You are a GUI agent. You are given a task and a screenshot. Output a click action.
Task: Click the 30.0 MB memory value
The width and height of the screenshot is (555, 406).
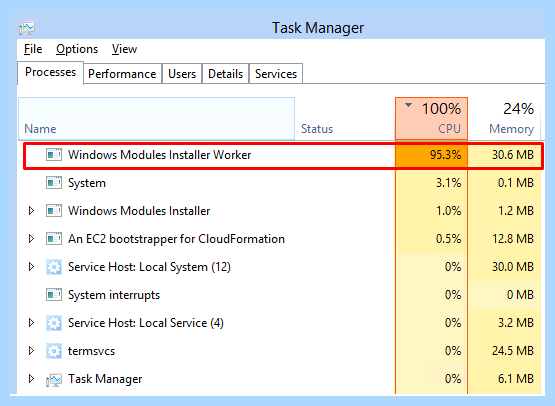513,267
